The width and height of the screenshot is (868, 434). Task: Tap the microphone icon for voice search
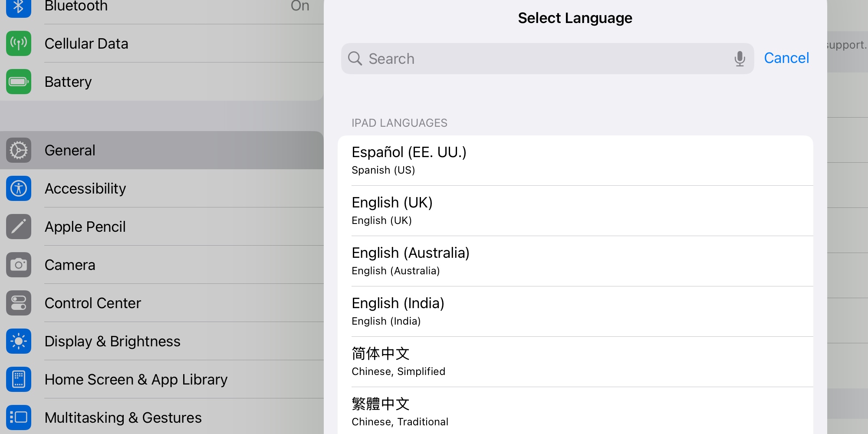pyautogui.click(x=739, y=59)
